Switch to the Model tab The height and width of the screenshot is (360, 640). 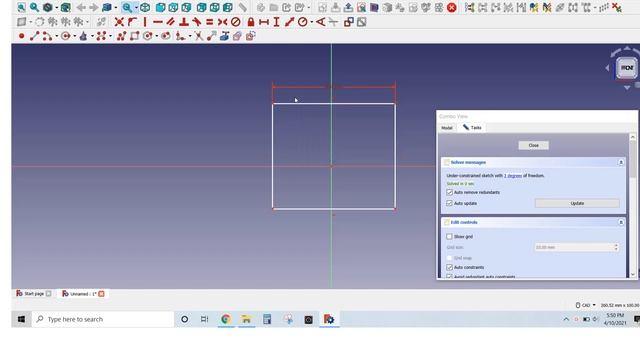pyautogui.click(x=447, y=128)
